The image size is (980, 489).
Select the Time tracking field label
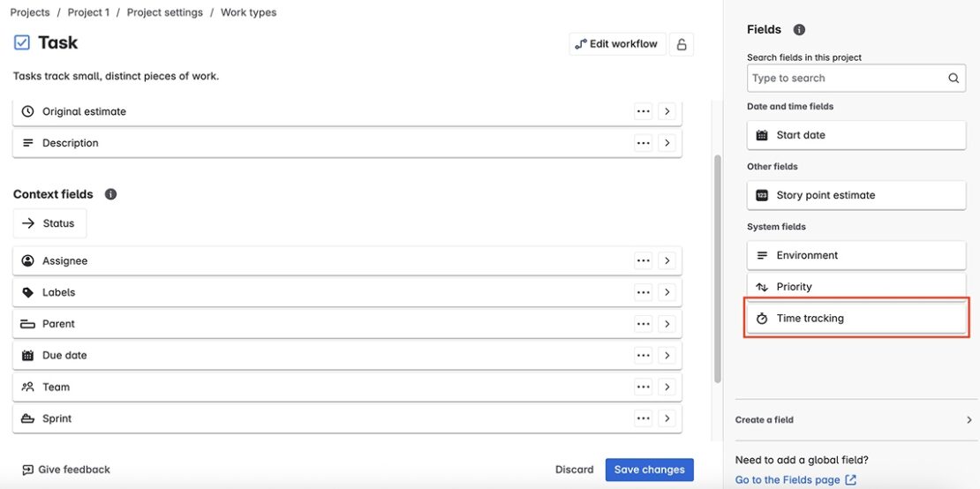[x=810, y=319]
